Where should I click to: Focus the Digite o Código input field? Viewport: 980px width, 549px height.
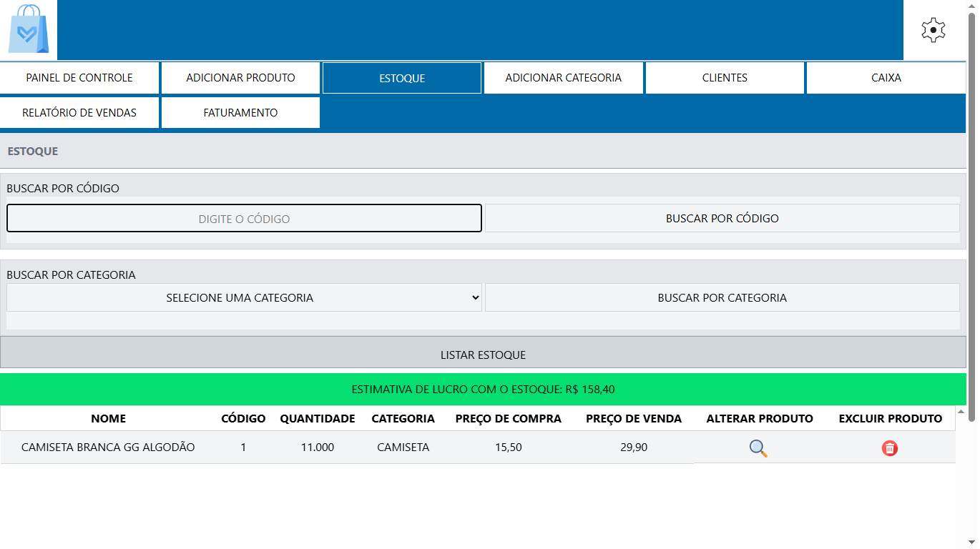[244, 219]
